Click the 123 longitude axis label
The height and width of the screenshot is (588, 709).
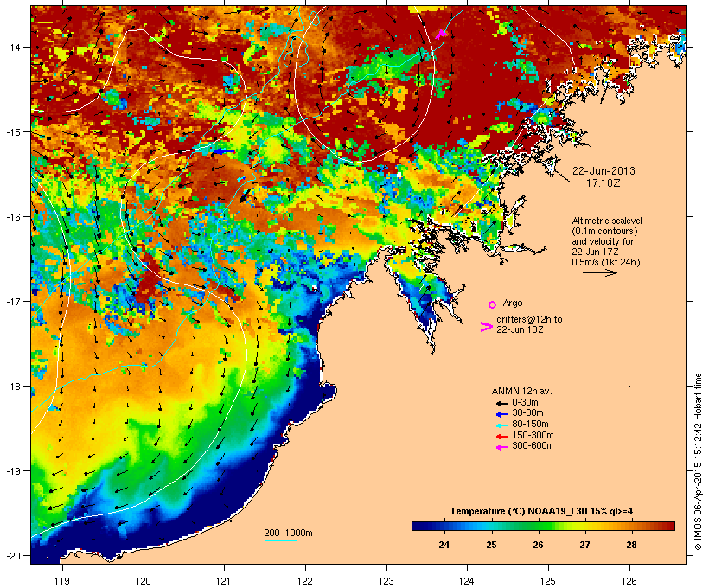pyautogui.click(x=386, y=581)
